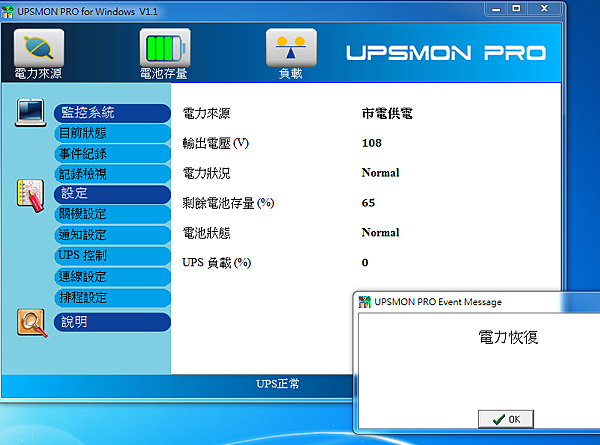Viewport: 600px width, 445px height.
Task: Click the 電力恢復 message in the dialog
Action: coord(508,337)
